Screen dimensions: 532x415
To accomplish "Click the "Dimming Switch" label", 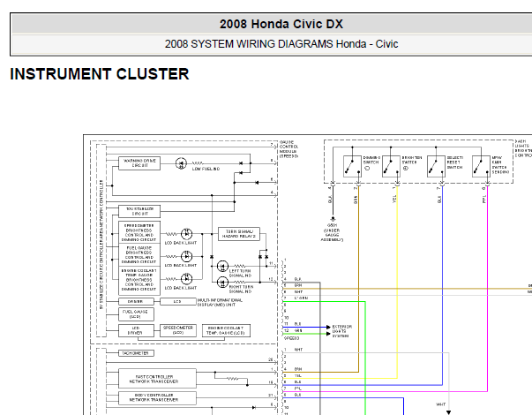I will tap(371, 160).
